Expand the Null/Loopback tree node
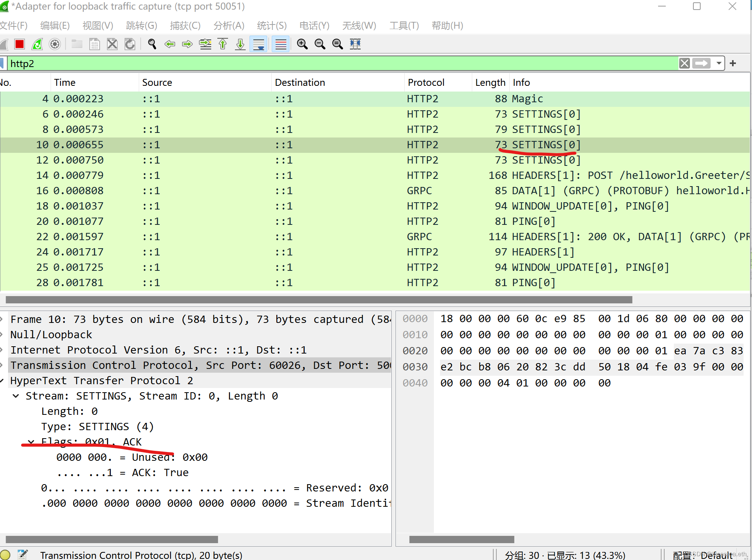Viewport: 752px width, 560px height. [2, 334]
